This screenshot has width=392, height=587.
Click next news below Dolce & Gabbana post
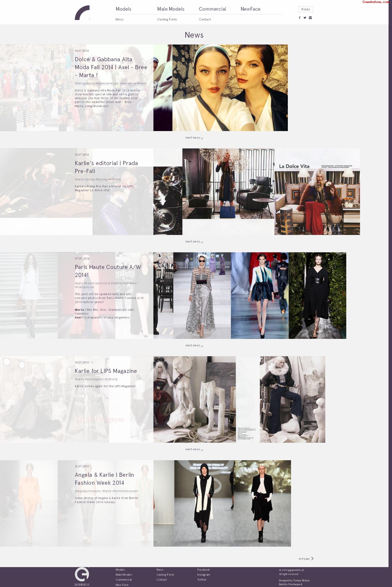194,138
